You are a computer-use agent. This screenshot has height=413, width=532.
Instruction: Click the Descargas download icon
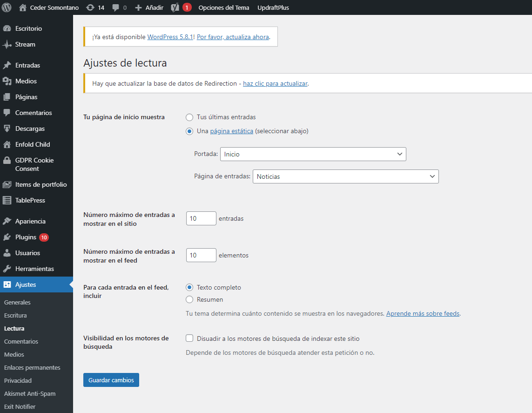tap(7, 129)
